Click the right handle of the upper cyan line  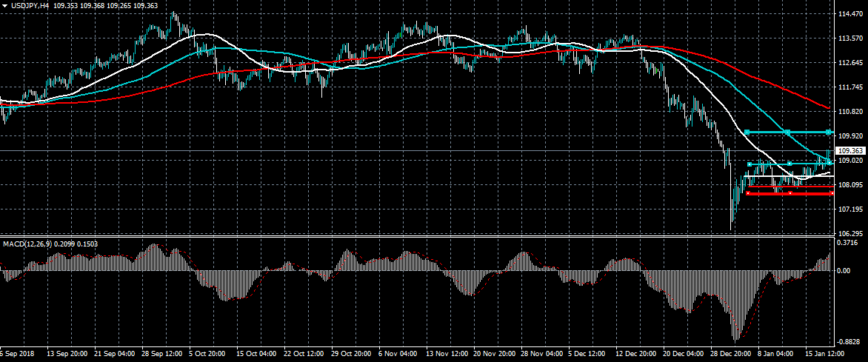[829, 132]
